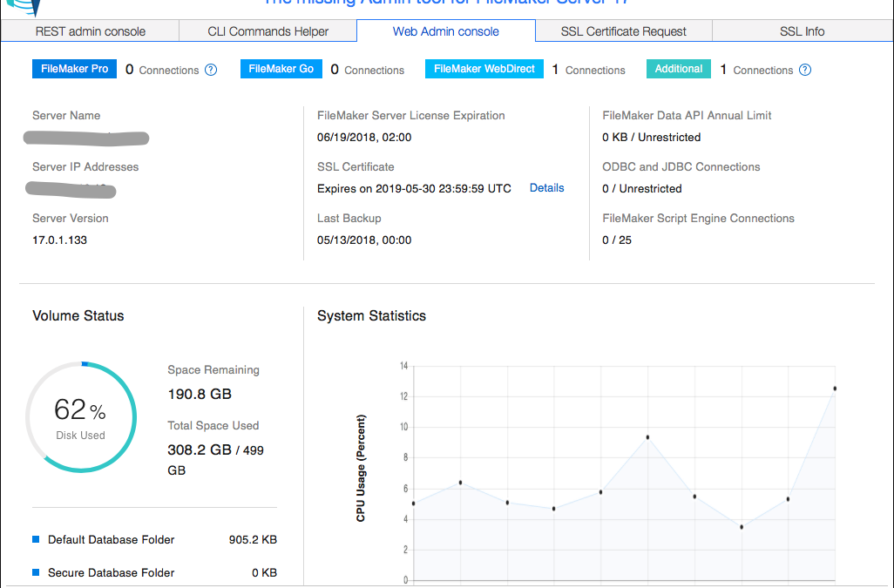Go to the SSL Certificate Request tab
Screen dimensions: 894x588
coord(624,31)
